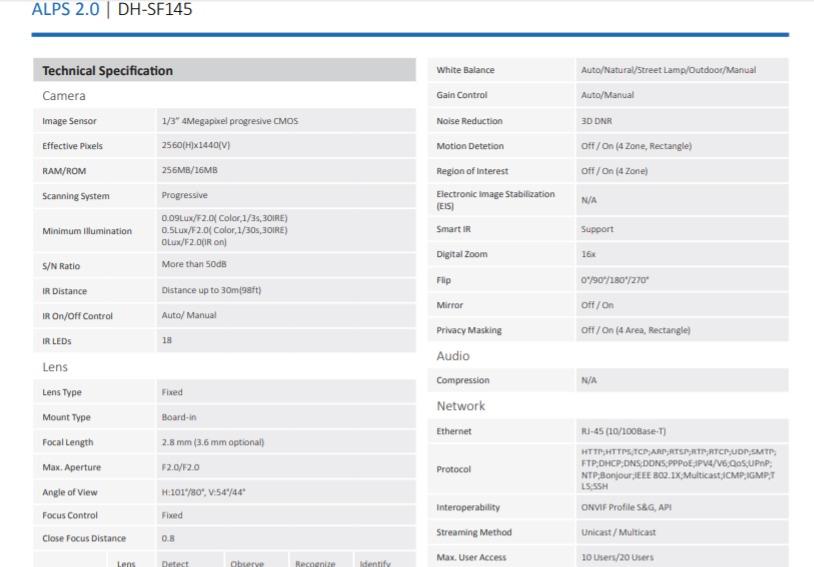The image size is (814, 567).
Task: Click the 'Noise Reduction' label
Action: coord(470,121)
